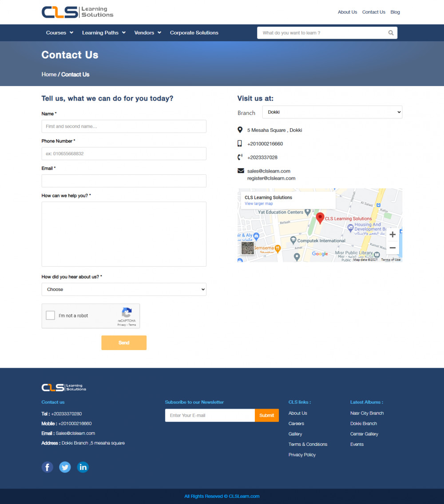The width and height of the screenshot is (444, 504).
Task: Check the I'm not a robot checkbox
Action: click(50, 315)
